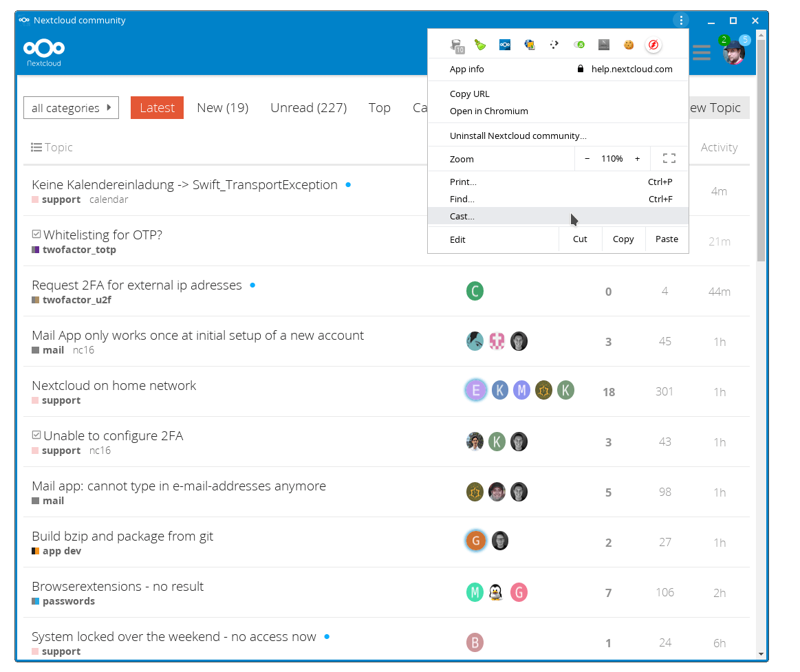Click the paint bucket extension icon with badge 10
This screenshot has width=800, height=672.
tap(457, 44)
